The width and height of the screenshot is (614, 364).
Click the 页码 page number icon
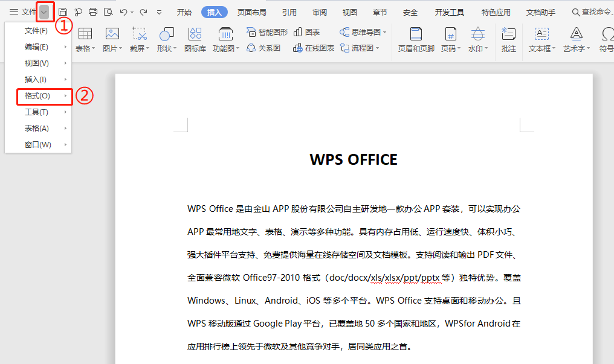tap(451, 34)
